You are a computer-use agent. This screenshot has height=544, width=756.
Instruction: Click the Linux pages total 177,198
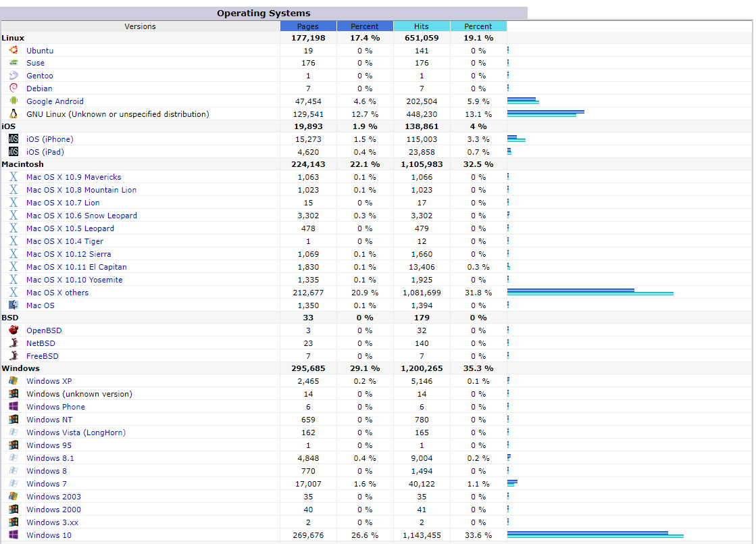(308, 38)
